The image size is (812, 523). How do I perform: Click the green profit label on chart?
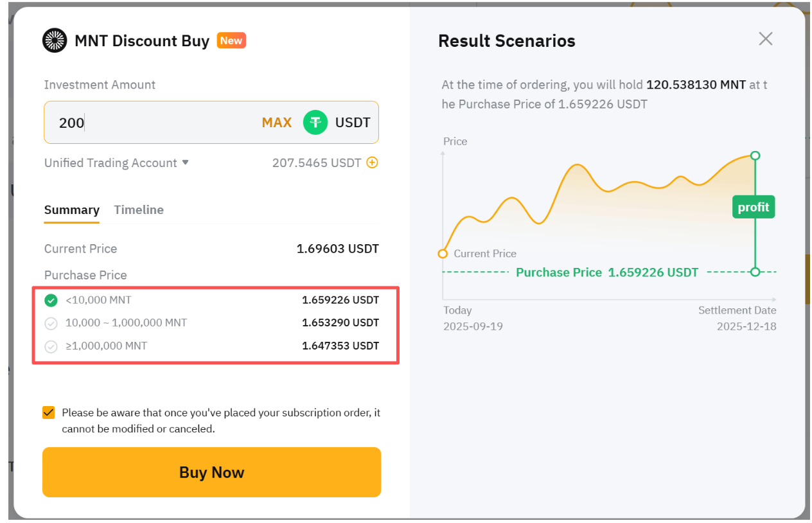click(754, 208)
